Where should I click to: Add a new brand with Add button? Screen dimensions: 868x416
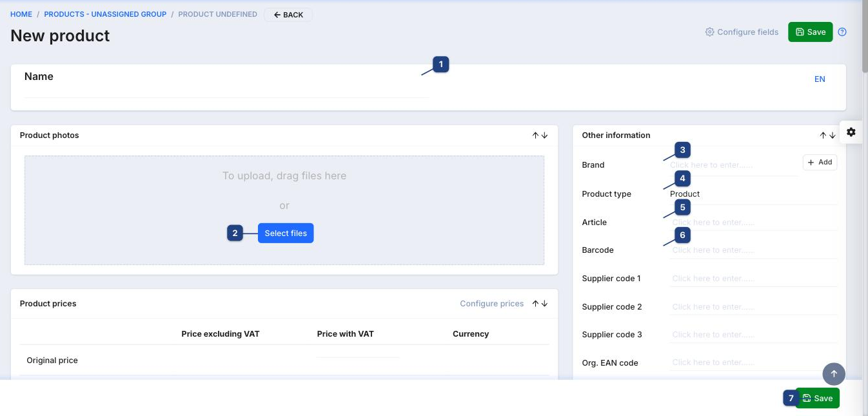[x=820, y=163]
